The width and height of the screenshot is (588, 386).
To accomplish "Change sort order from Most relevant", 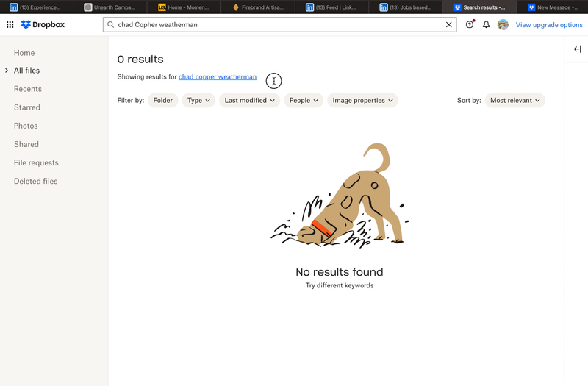I will click(514, 100).
